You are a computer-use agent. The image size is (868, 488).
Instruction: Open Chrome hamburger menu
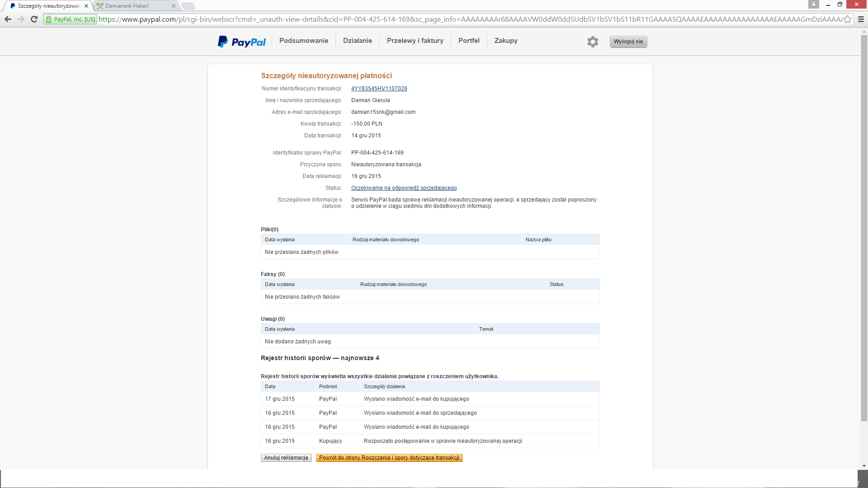[x=861, y=19]
